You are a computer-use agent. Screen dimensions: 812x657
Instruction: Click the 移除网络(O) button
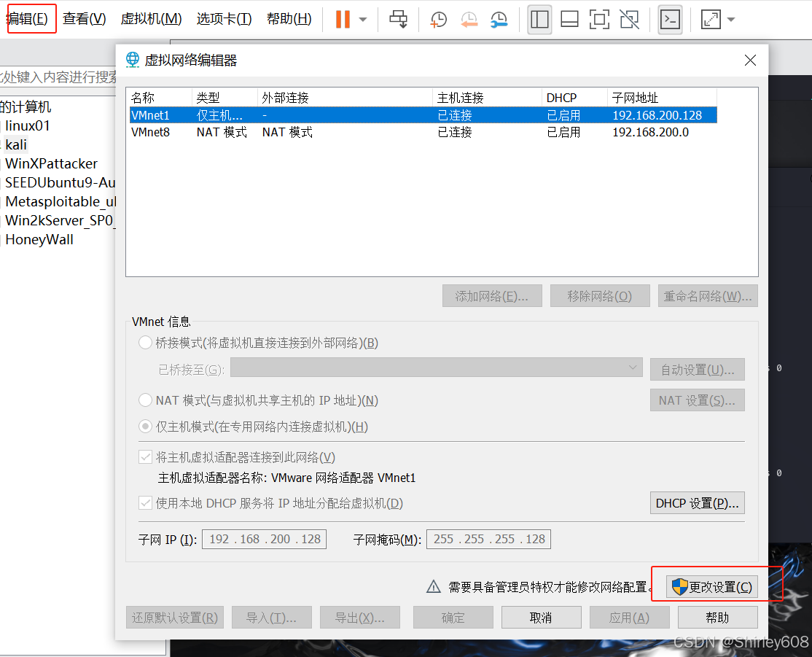pyautogui.click(x=600, y=296)
